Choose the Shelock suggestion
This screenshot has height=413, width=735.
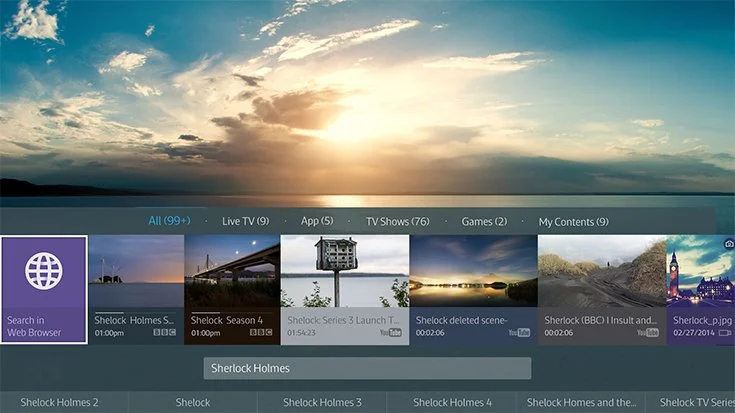point(193,402)
